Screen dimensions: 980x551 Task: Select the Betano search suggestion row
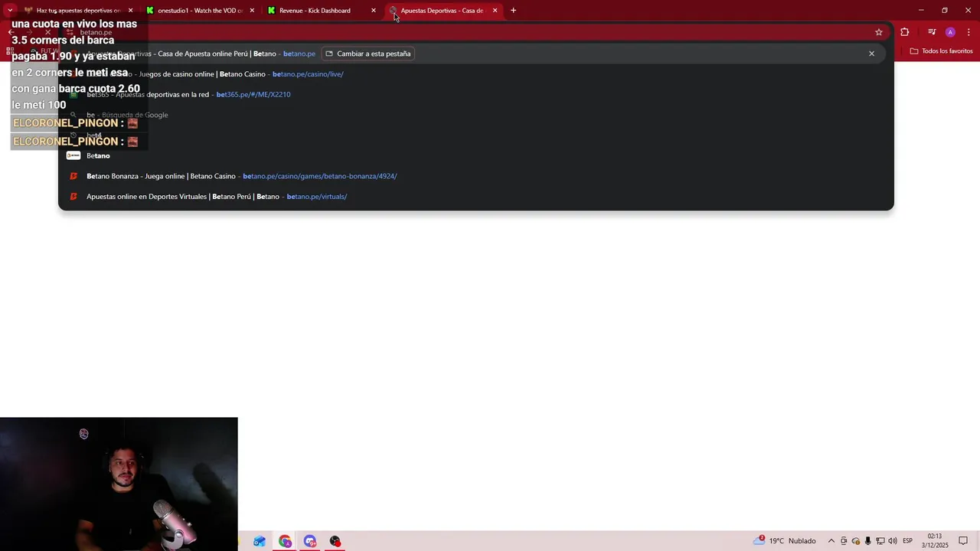click(476, 156)
